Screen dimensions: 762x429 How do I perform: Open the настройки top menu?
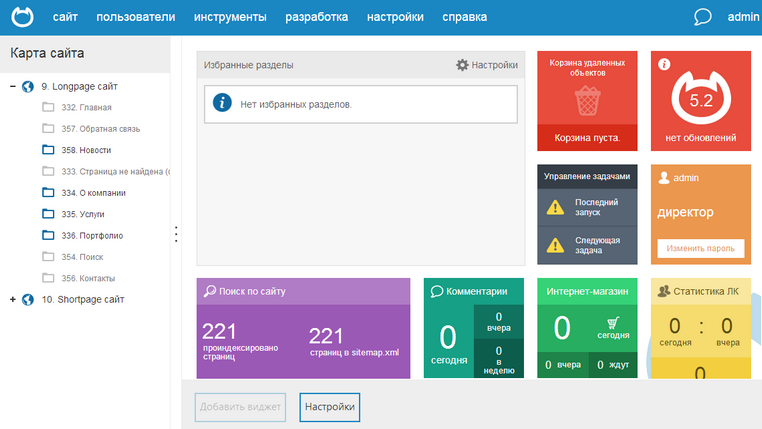click(395, 17)
